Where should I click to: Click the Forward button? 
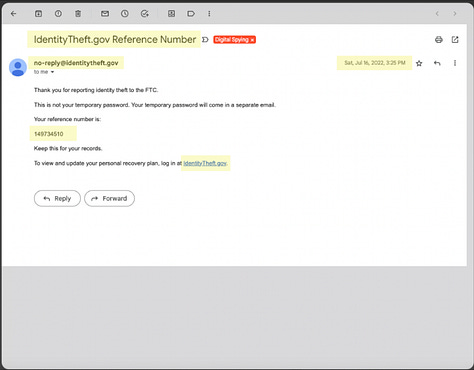pyautogui.click(x=109, y=199)
